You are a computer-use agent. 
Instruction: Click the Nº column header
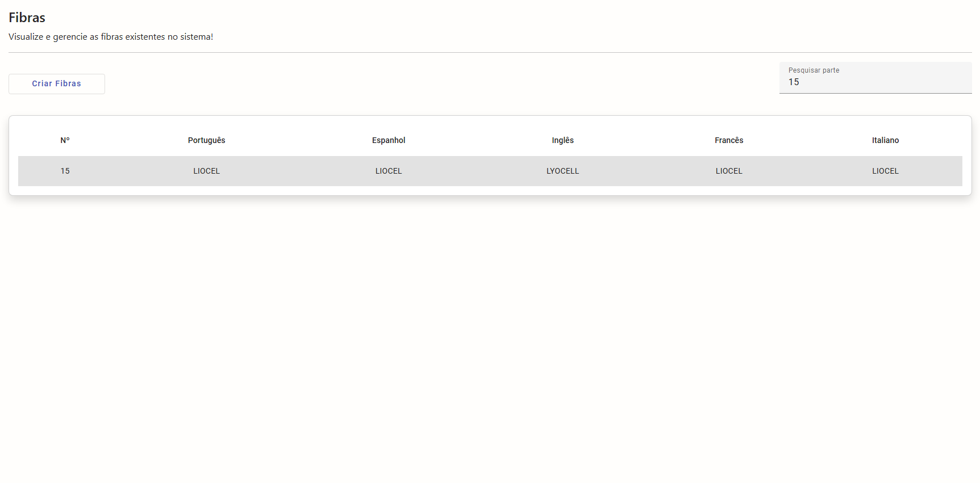pos(65,140)
